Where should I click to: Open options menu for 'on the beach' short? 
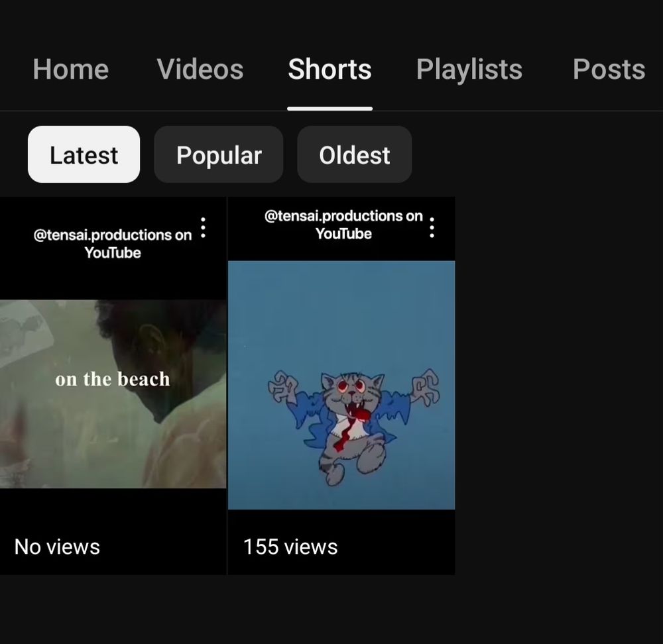tap(204, 228)
